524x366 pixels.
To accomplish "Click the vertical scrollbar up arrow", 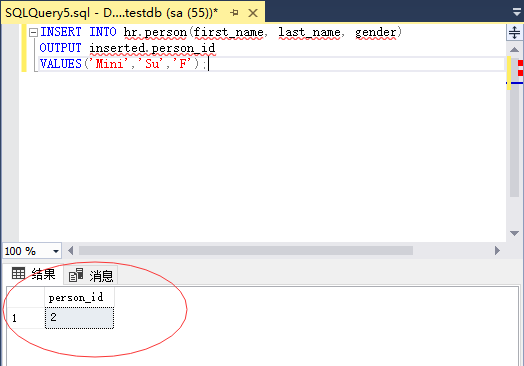I will tap(514, 50).
